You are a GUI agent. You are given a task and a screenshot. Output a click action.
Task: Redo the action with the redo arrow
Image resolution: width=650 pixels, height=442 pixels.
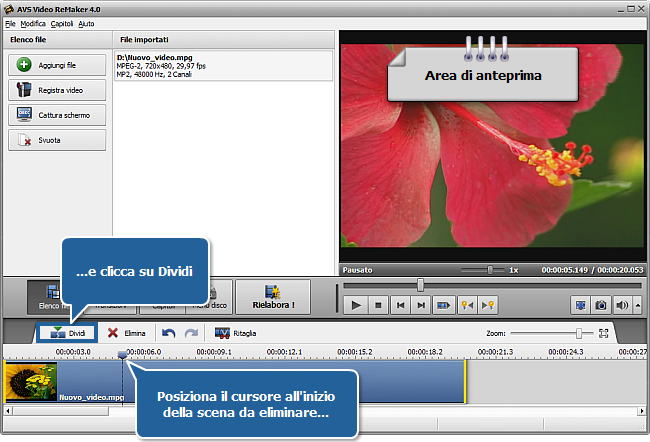click(190, 333)
